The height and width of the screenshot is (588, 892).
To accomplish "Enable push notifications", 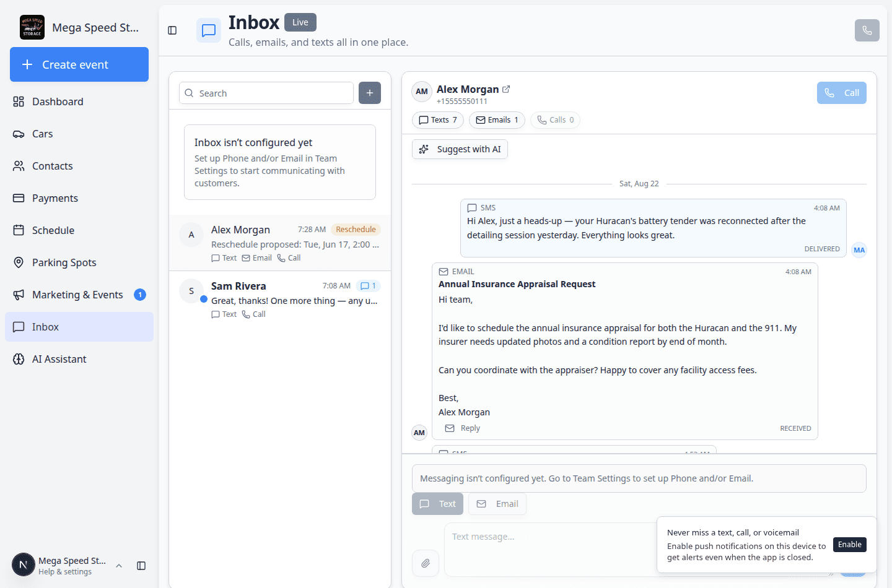I will pyautogui.click(x=850, y=545).
